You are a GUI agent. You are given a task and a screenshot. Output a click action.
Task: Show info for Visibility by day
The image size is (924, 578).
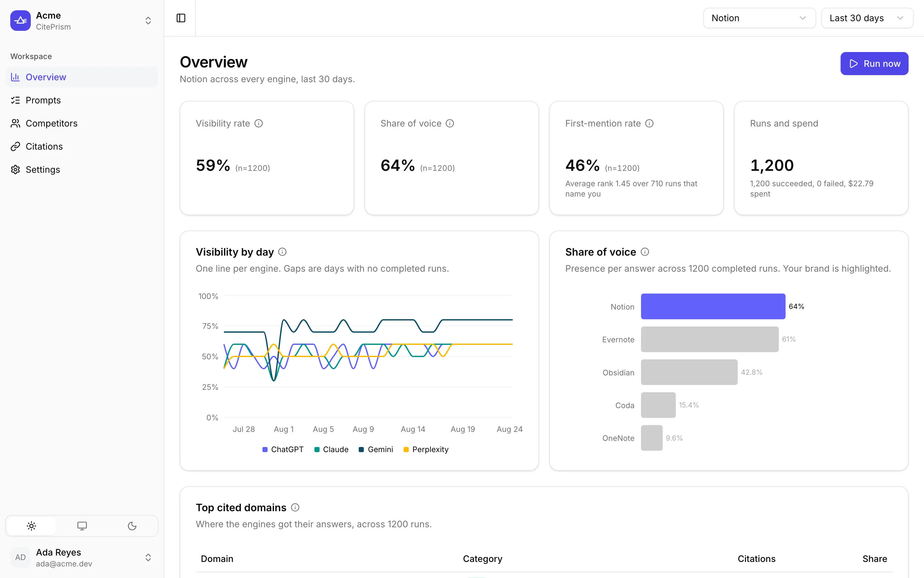282,252
